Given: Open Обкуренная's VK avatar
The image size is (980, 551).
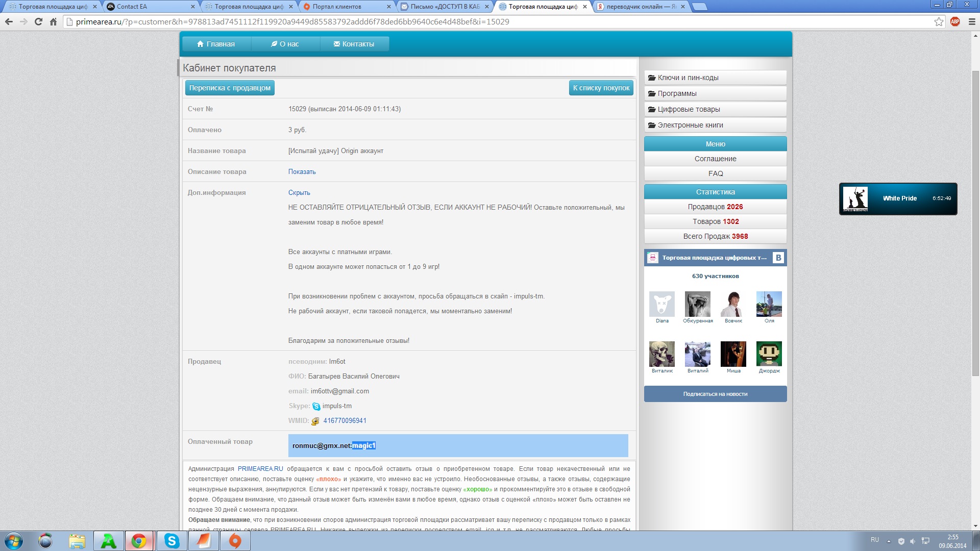Looking at the screenshot, I should 698,304.
